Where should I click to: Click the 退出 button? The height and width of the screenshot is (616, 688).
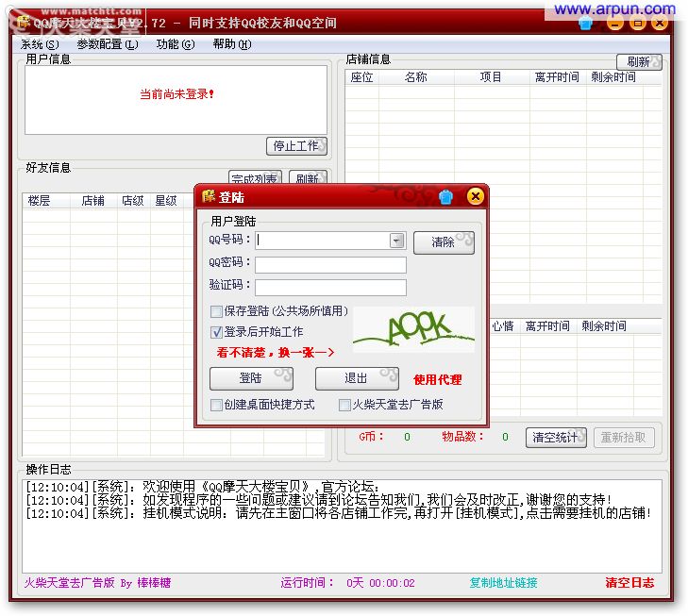pos(357,378)
